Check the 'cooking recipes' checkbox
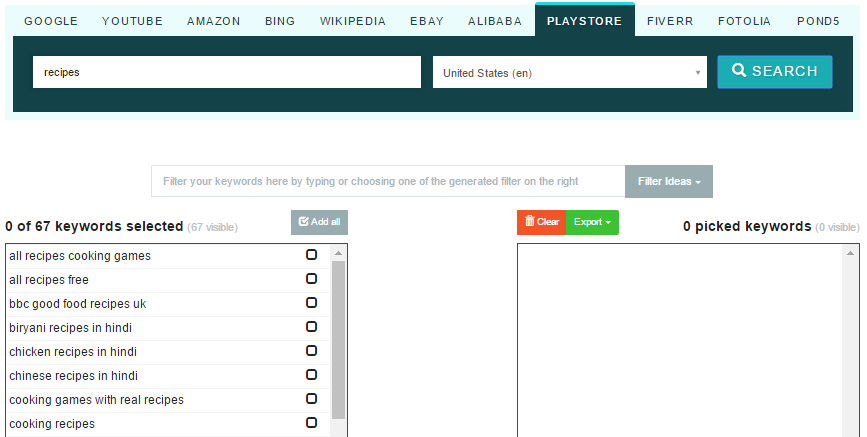867x437 pixels. [x=311, y=423]
